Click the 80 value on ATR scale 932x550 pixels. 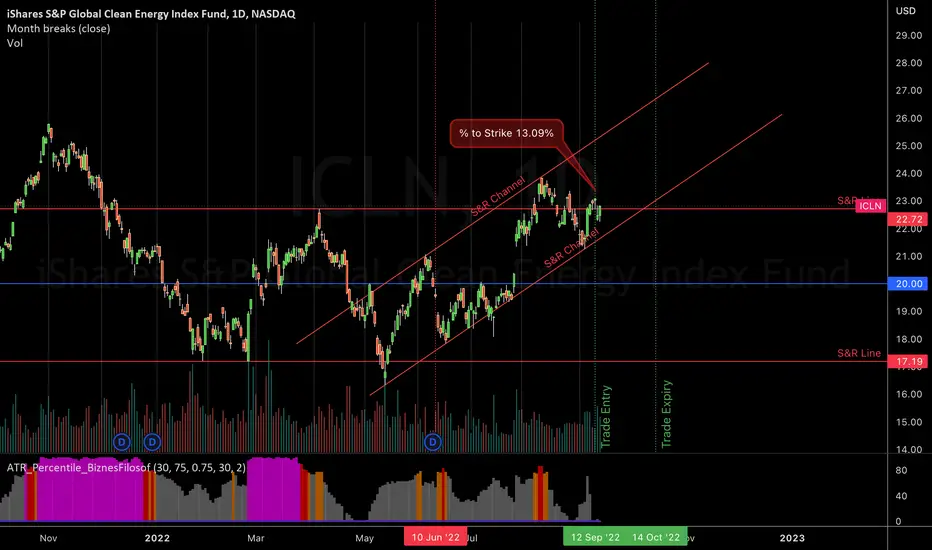[901, 470]
